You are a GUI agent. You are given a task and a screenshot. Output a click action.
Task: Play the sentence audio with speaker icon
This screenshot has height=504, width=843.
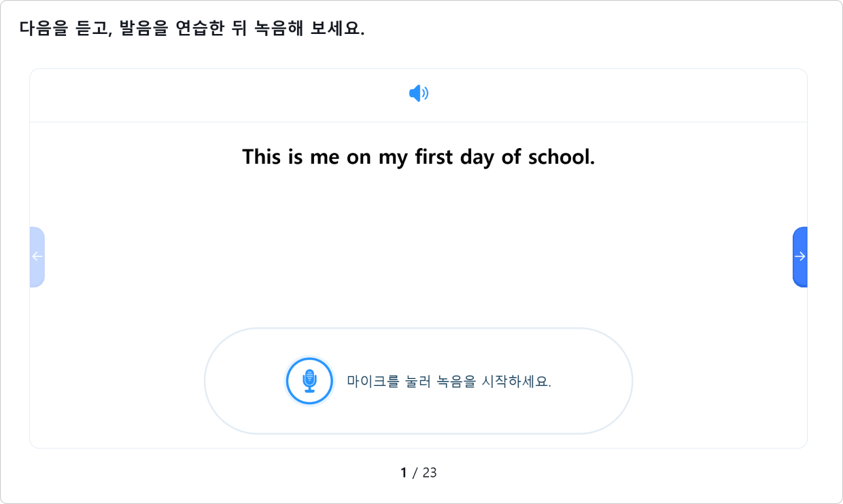(x=419, y=94)
